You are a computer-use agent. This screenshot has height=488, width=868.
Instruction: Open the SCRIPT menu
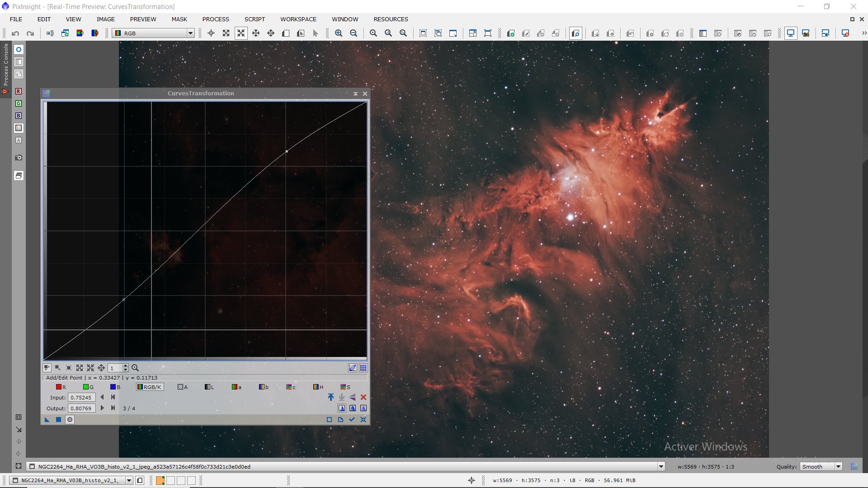[x=255, y=19]
